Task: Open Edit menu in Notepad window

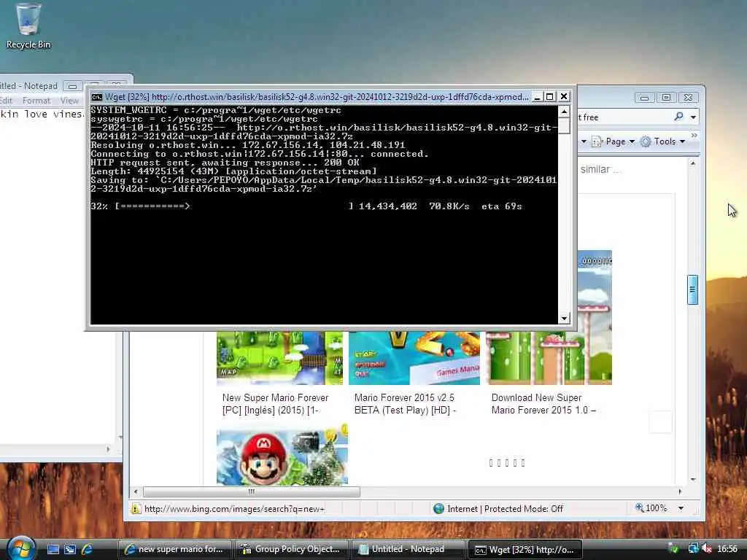Action: tap(6, 101)
